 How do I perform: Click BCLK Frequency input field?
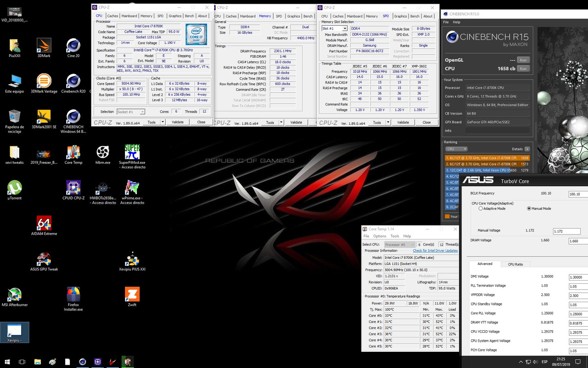(578, 194)
